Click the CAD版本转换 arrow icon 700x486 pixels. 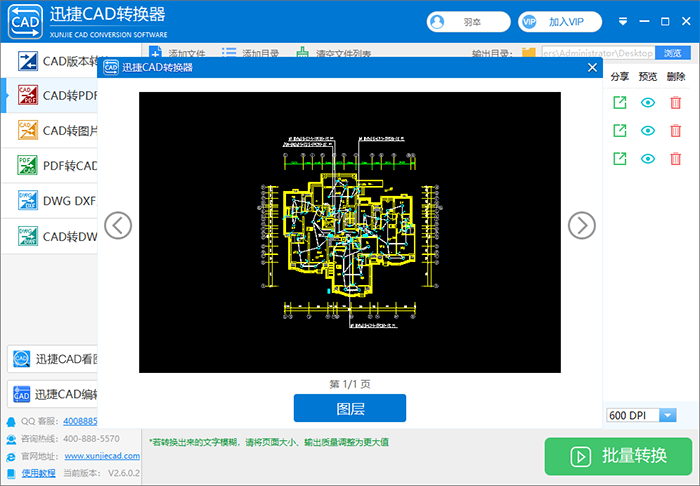(x=28, y=61)
